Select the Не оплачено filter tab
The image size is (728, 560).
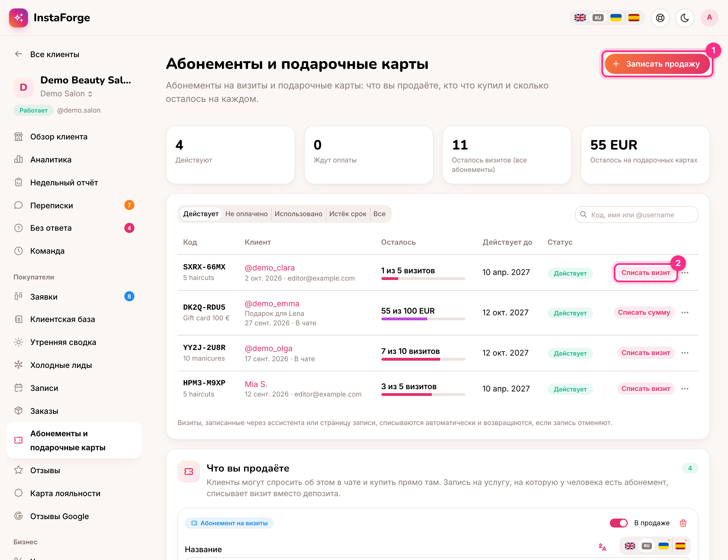pyautogui.click(x=246, y=214)
